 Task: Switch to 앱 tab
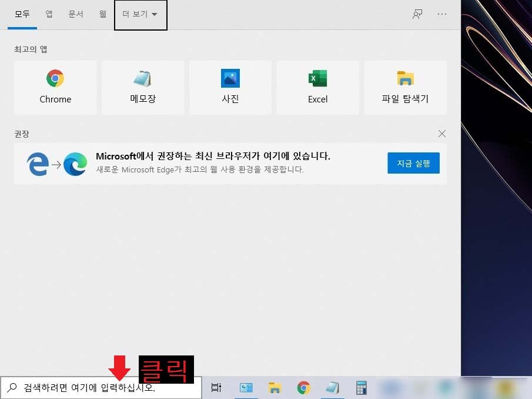point(49,14)
